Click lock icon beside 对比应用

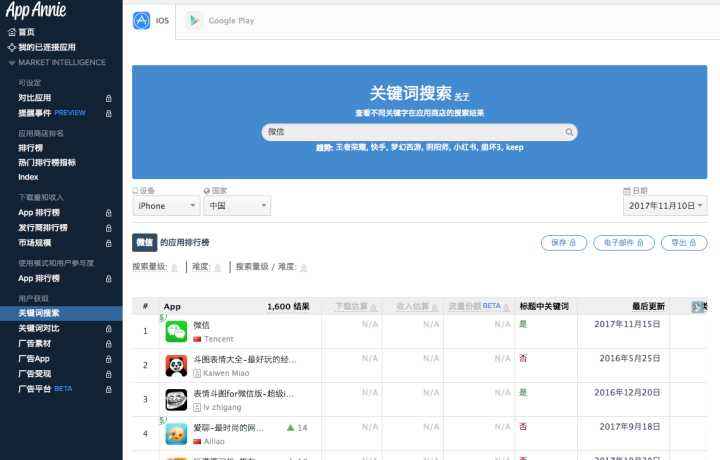click(109, 98)
